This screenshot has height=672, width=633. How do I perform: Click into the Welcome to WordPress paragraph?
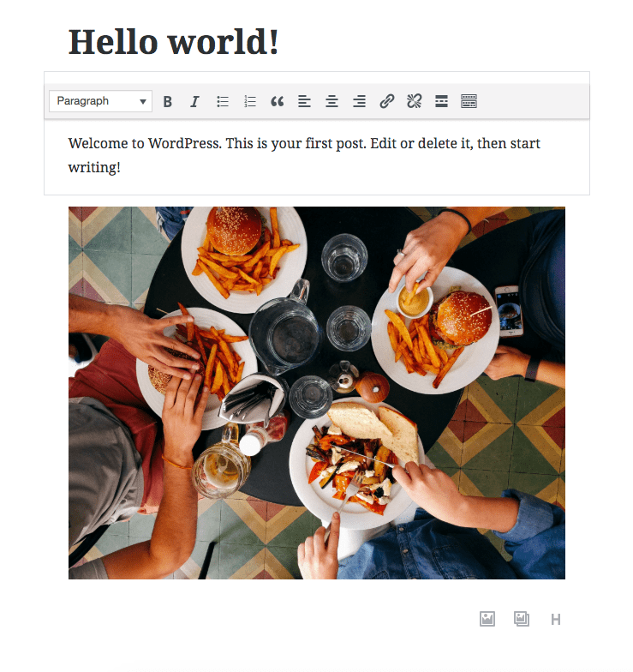[x=304, y=155]
